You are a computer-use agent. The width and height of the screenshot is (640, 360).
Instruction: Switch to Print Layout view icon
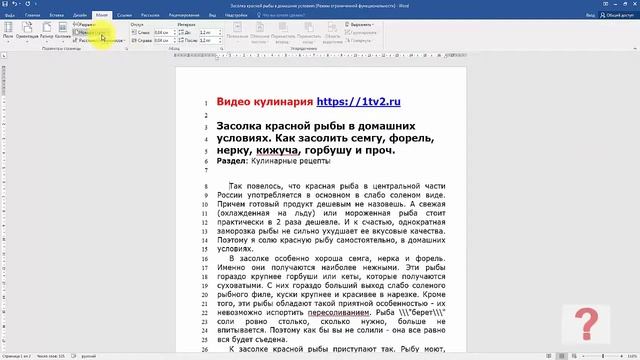562,356
